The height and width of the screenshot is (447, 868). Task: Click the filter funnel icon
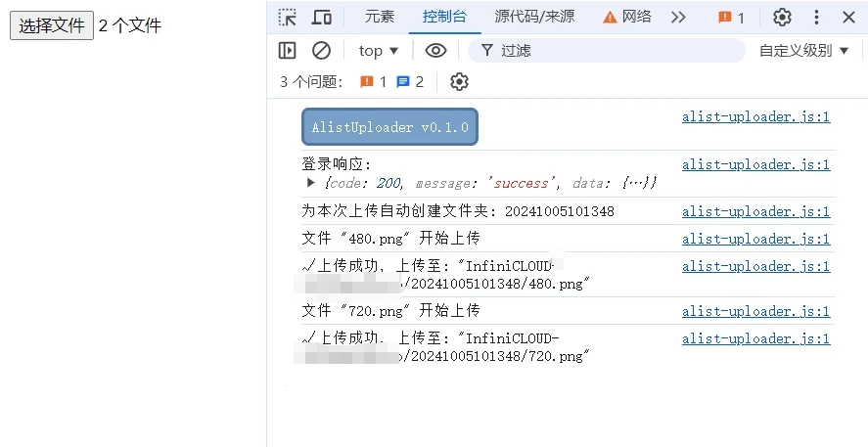[486, 51]
